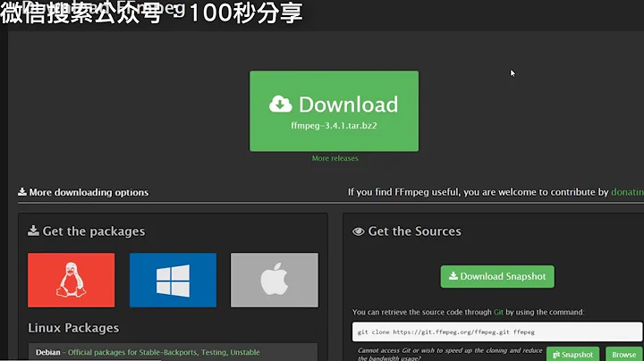Click the Get the packages heading
Screen dimensions: 644x361
click(86, 231)
